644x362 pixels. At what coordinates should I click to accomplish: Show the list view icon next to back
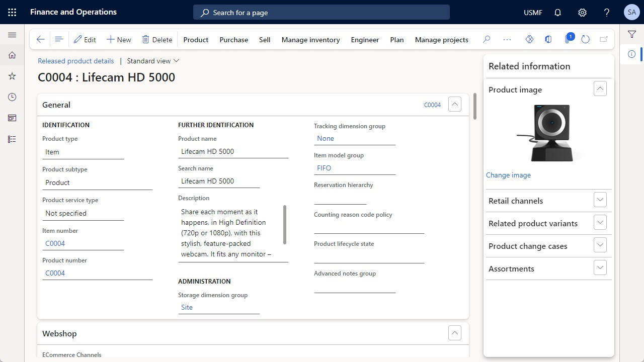point(59,39)
